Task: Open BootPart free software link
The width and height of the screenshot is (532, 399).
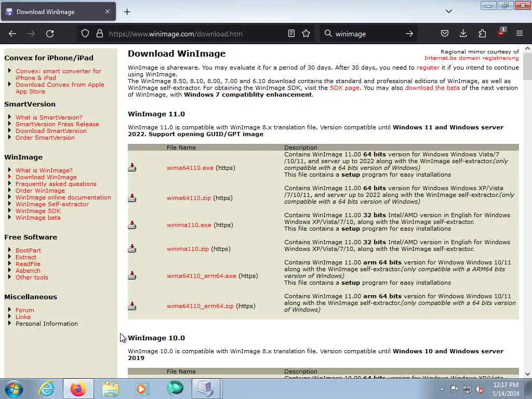Action: [28, 250]
